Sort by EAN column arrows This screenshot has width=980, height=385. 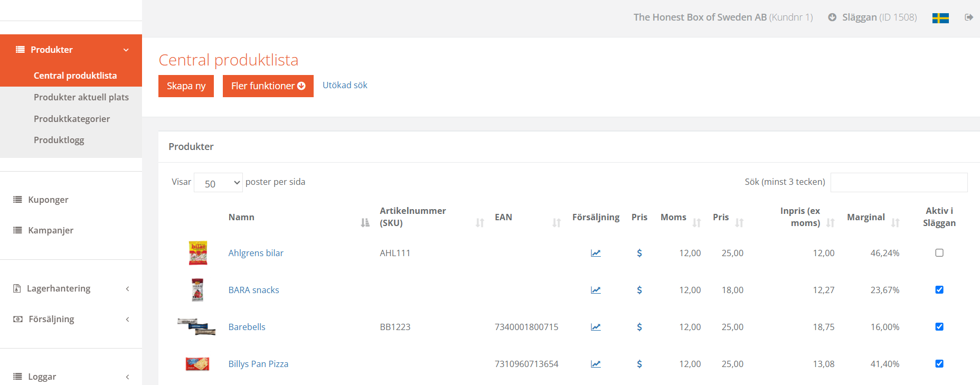point(556,223)
